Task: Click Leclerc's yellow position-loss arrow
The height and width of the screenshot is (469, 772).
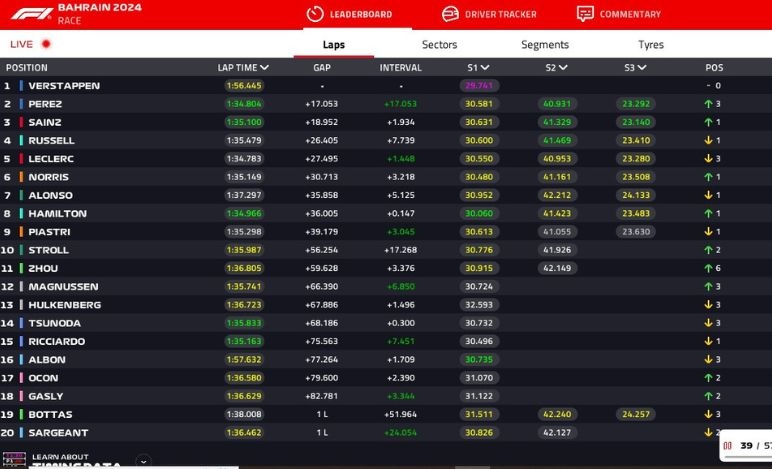Action: pos(708,159)
